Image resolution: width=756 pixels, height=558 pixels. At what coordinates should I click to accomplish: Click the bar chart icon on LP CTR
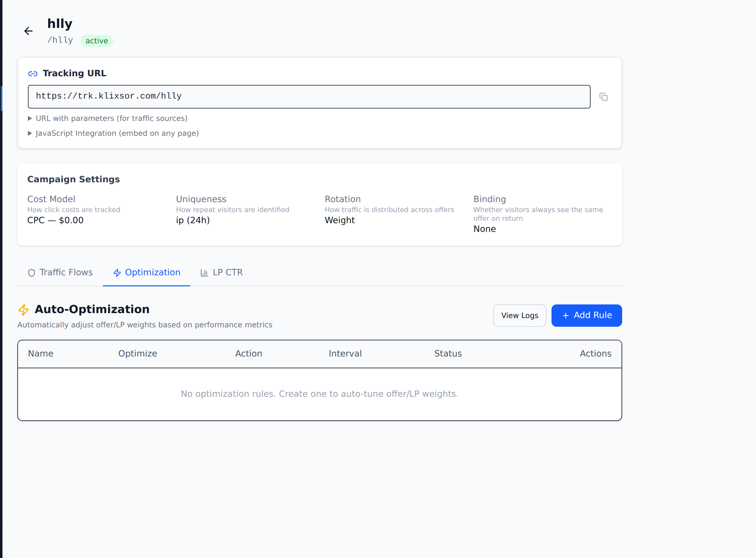204,273
